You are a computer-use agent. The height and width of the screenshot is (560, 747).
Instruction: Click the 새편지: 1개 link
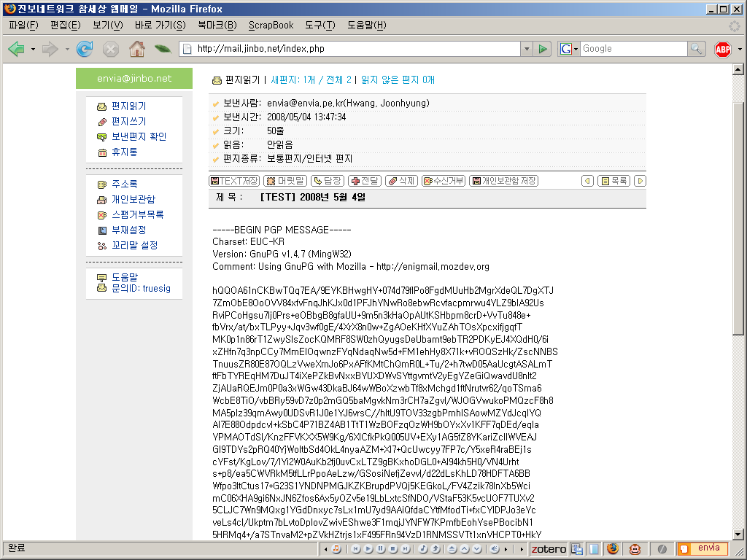point(293,80)
